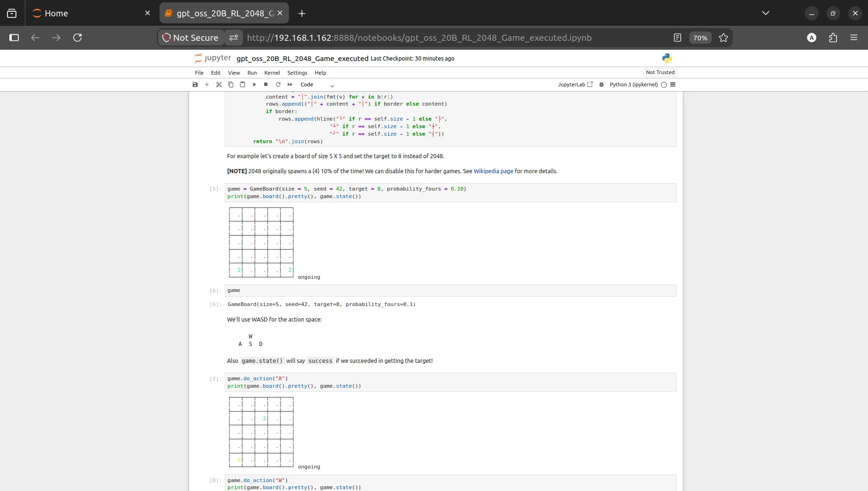Select code cell [8] with do_action("W")
This screenshot has height=491, width=868.
pyautogui.click(x=450, y=483)
